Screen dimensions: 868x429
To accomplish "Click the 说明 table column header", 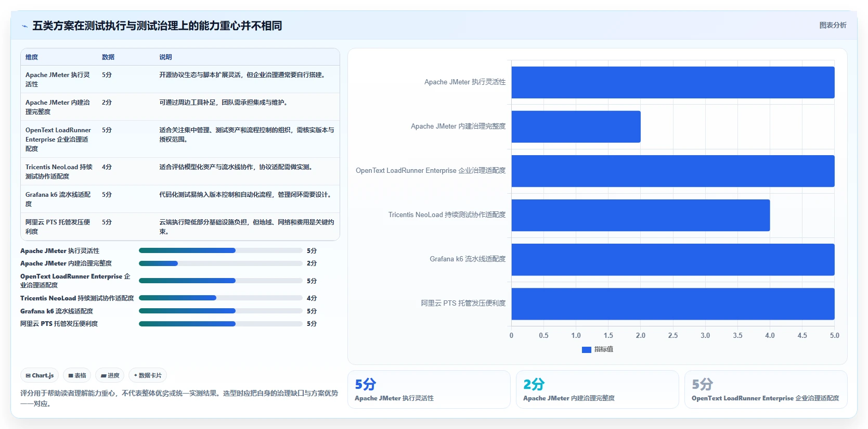I will point(165,57).
